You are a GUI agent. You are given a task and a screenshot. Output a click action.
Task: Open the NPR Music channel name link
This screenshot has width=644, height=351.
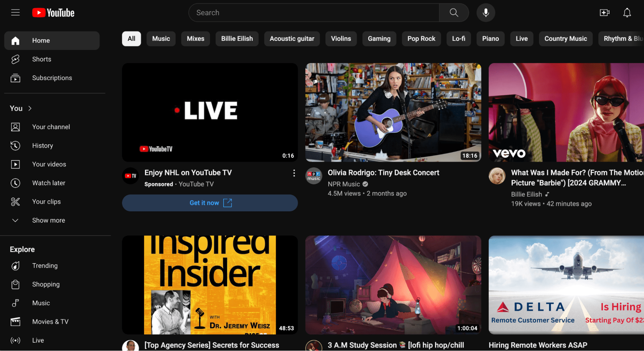coord(344,184)
